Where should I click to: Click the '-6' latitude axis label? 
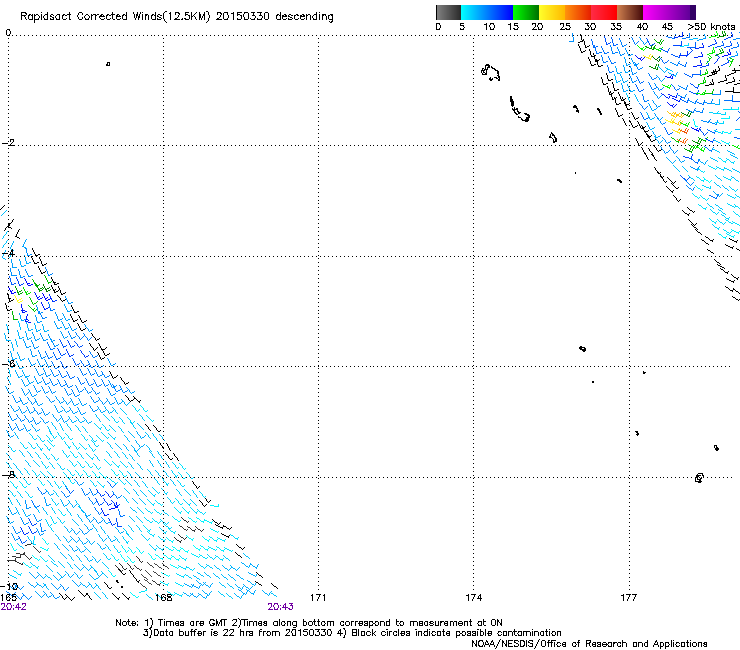(8, 363)
